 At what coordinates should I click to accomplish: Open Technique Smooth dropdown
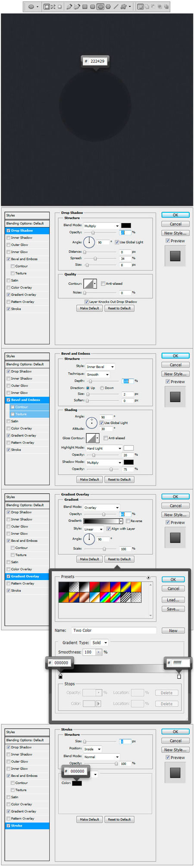[98, 374]
